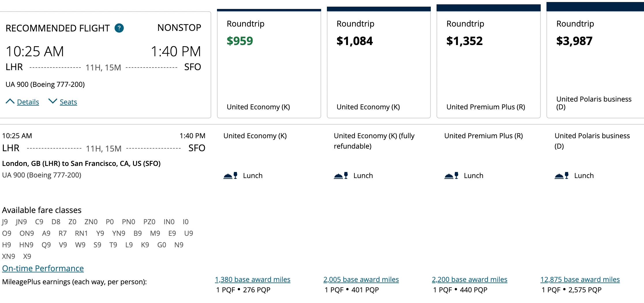Click the dish icon in refundable Economy column
This screenshot has width=644, height=303.
(338, 175)
